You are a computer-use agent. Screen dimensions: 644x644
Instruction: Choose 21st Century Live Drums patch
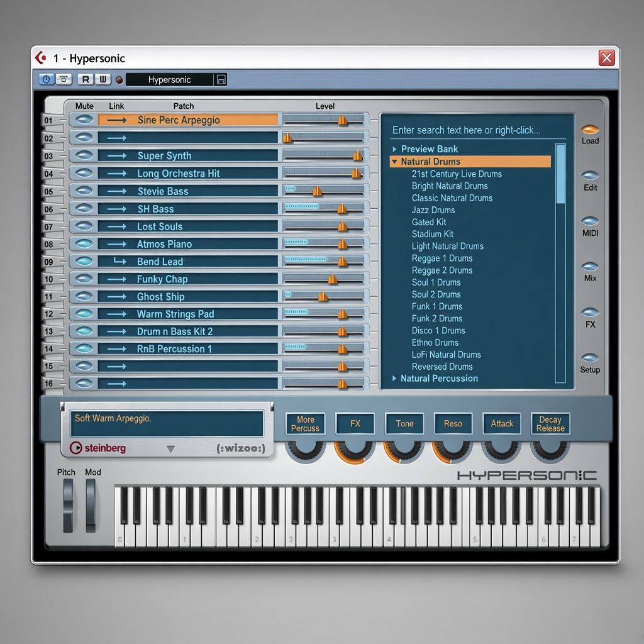point(457,174)
